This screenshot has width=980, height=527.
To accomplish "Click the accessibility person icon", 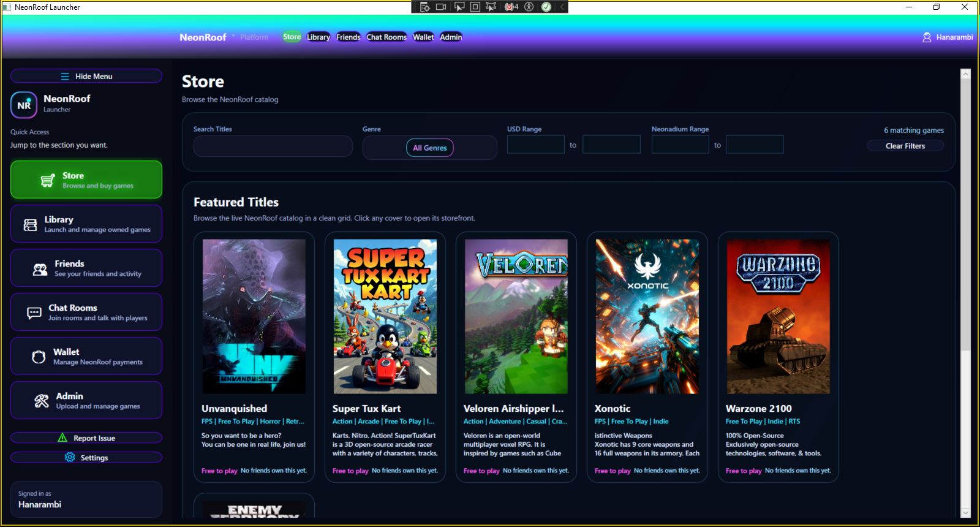I will [x=529, y=7].
